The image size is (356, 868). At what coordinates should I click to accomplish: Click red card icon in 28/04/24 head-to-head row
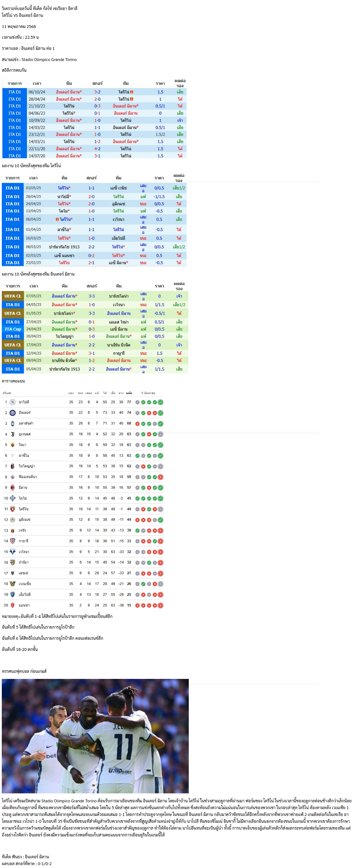(x=132, y=99)
